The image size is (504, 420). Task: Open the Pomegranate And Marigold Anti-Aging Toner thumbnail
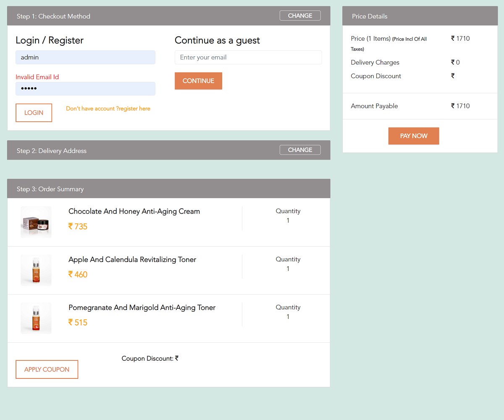tap(36, 318)
